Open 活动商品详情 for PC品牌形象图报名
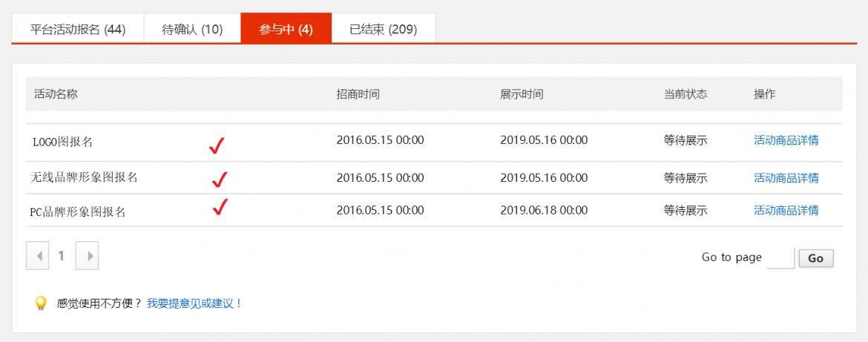Viewport: 868px width, 342px height. click(786, 210)
